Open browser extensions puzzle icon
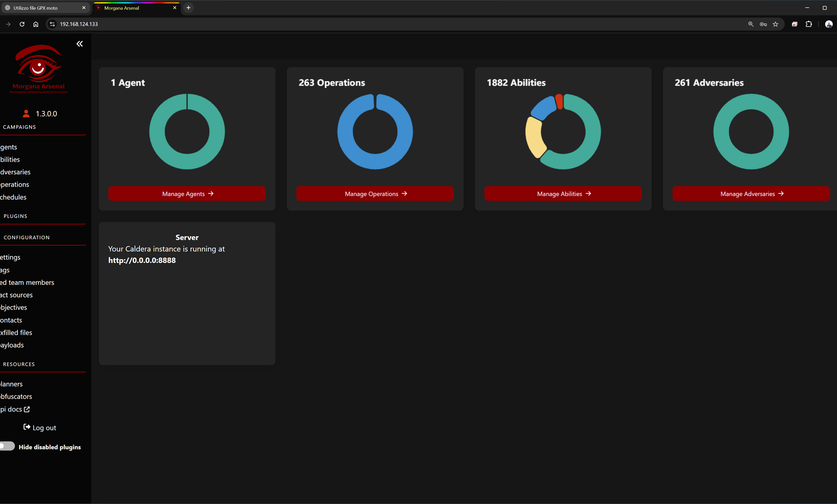Viewport: 837px width, 504px height. click(x=809, y=24)
